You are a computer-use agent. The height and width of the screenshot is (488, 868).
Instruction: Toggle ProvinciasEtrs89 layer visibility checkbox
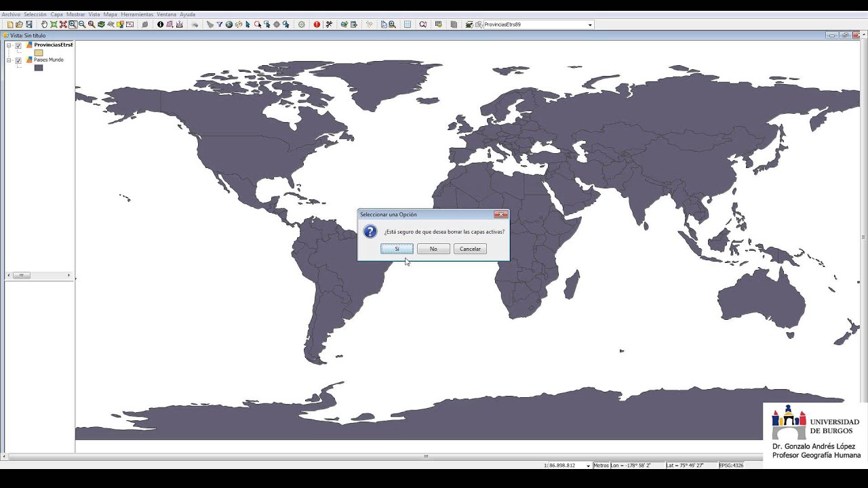coord(18,45)
